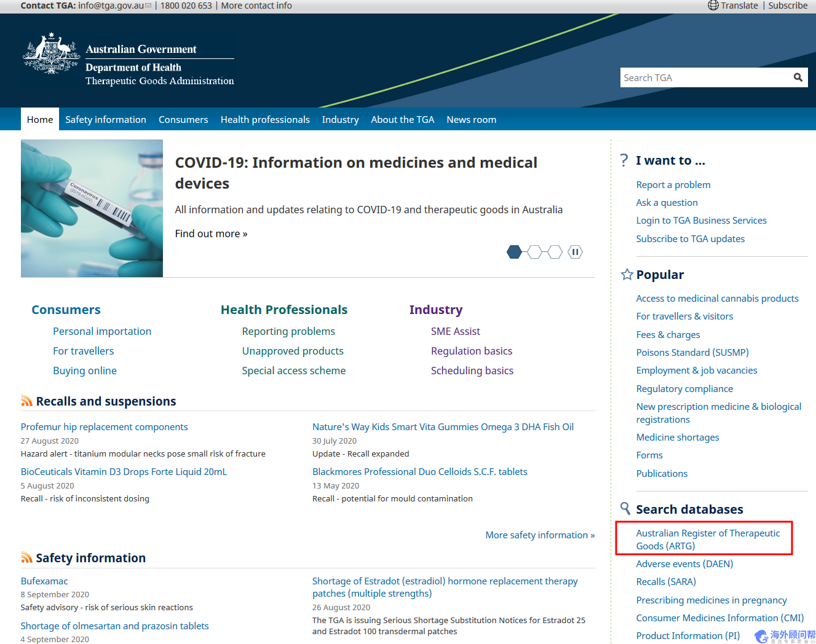
Task: Open Recalls (SARA) database link
Action: point(666,581)
